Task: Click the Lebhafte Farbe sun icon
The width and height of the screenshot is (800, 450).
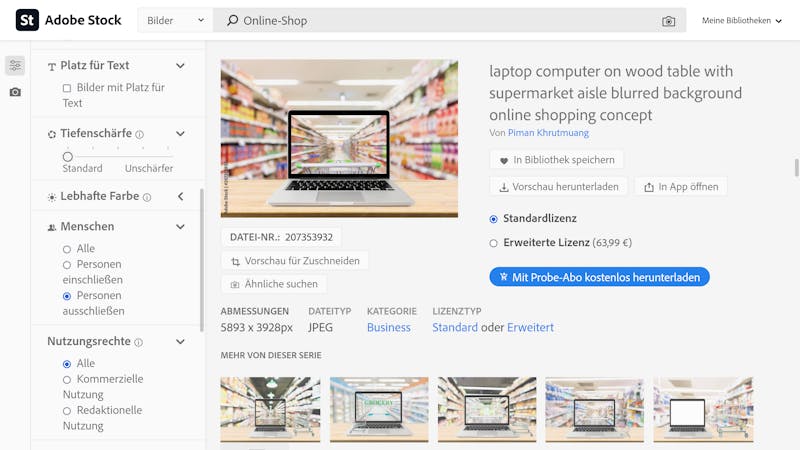Action: click(52, 197)
